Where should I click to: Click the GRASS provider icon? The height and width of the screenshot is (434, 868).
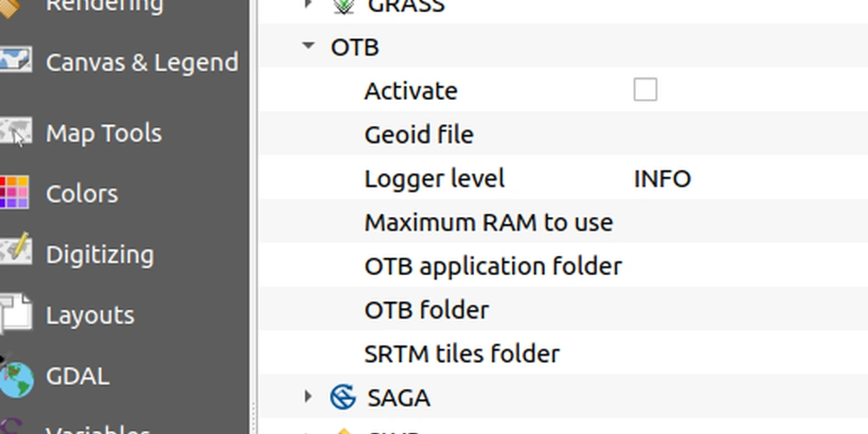coord(344,7)
